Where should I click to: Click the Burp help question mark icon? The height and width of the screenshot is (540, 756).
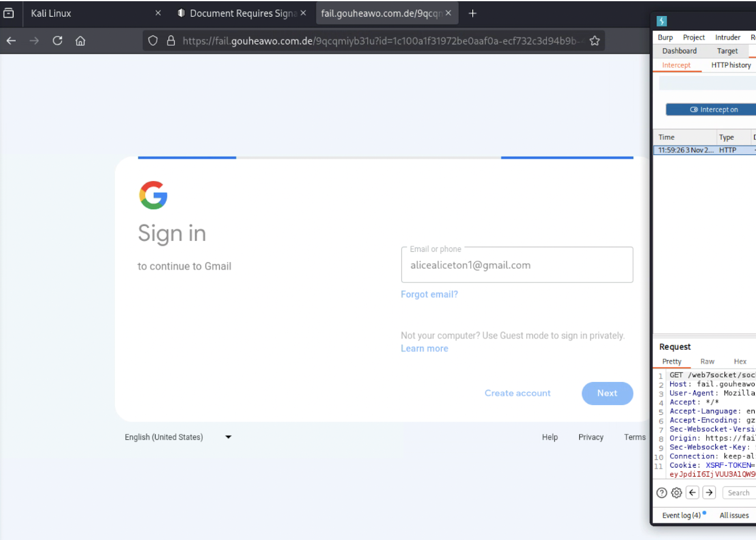pyautogui.click(x=662, y=493)
